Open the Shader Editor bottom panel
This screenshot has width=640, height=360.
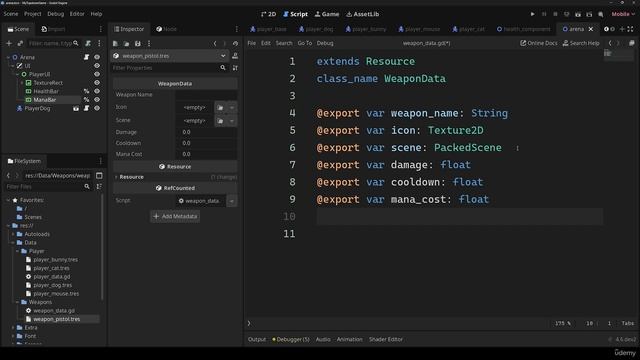pos(386,340)
